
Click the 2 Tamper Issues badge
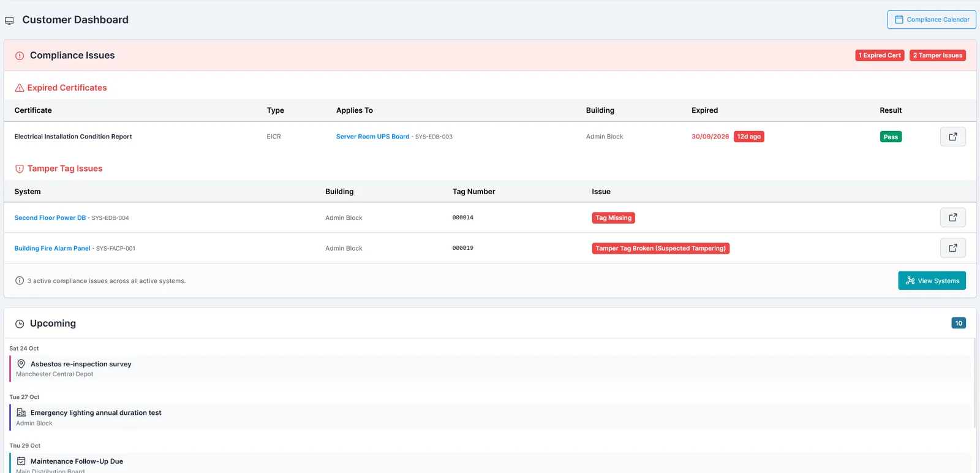click(938, 55)
